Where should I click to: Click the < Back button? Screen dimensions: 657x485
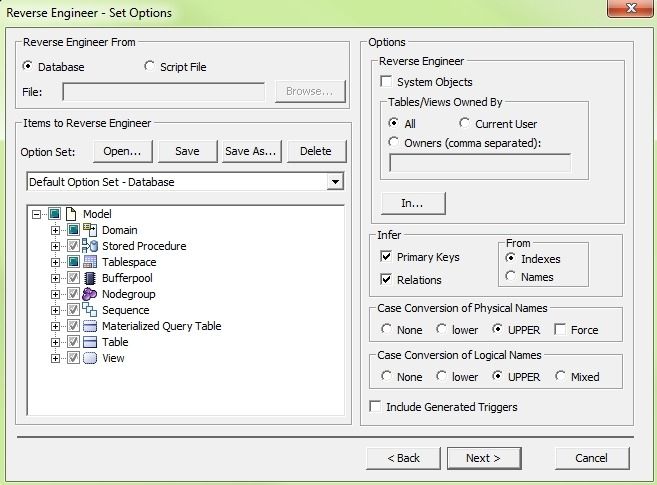coord(403,458)
